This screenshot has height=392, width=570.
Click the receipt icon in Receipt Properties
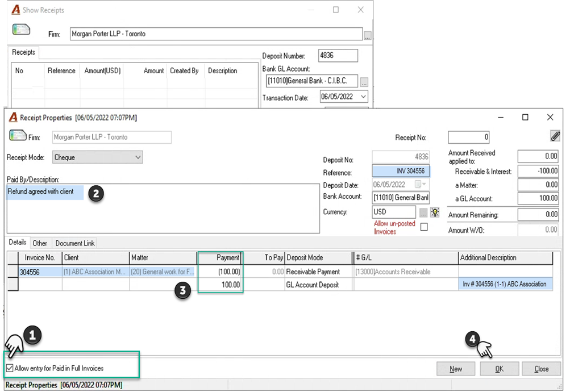coord(18,136)
